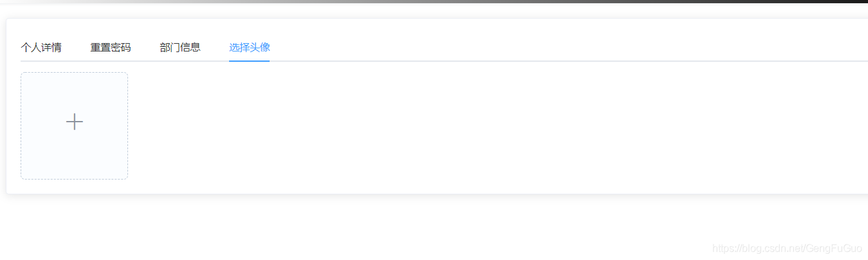
Task: Go to the 选择头像 tab
Action: click(x=249, y=48)
